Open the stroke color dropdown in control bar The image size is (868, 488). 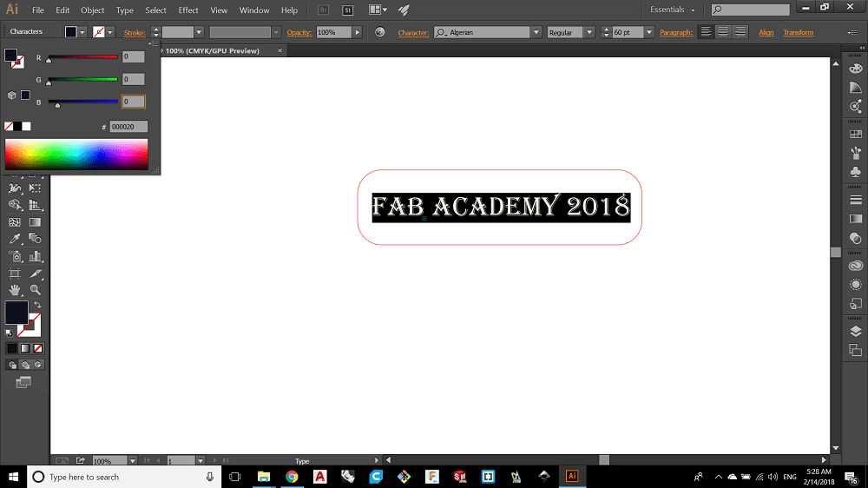pos(110,32)
